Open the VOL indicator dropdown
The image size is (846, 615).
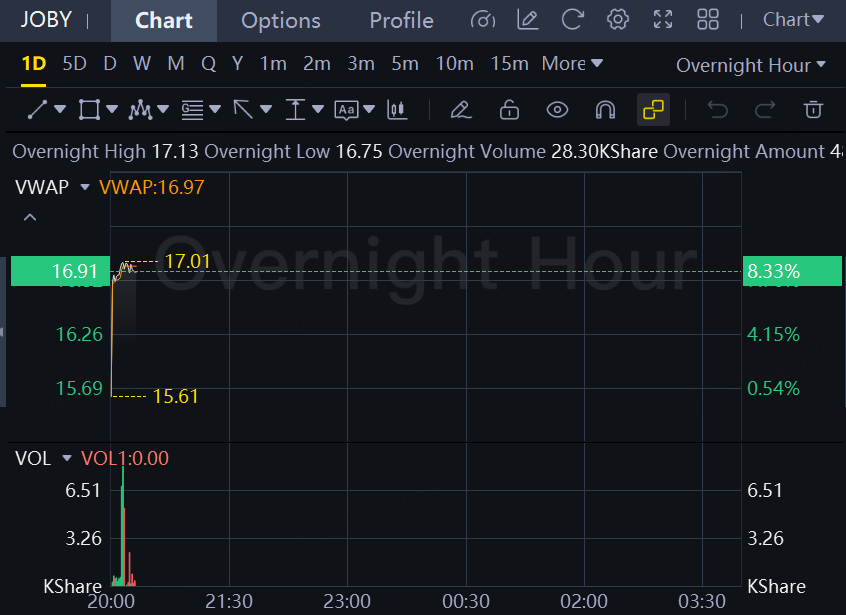point(67,458)
